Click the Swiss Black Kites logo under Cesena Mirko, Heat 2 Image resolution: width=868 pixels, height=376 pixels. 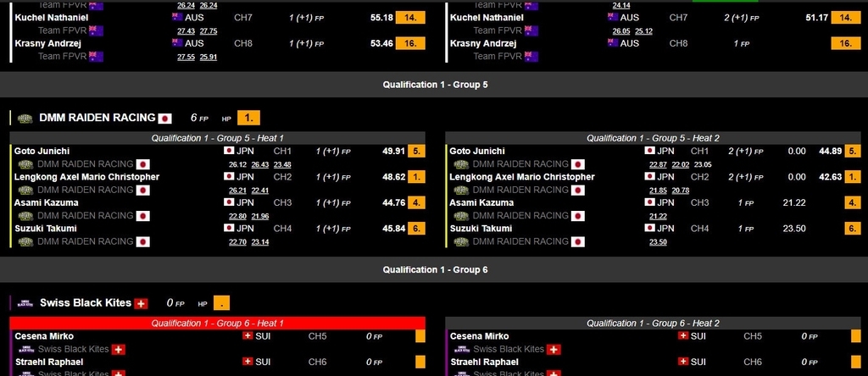461,350
